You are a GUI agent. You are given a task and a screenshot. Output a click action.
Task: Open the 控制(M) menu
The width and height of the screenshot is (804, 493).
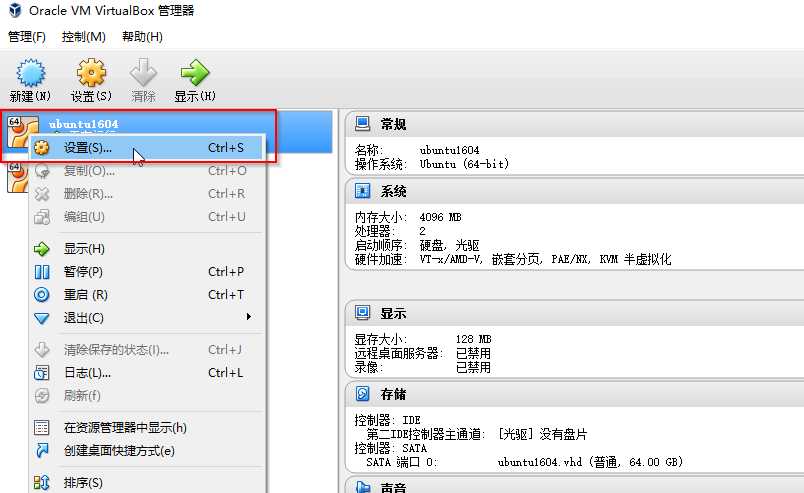[84, 37]
